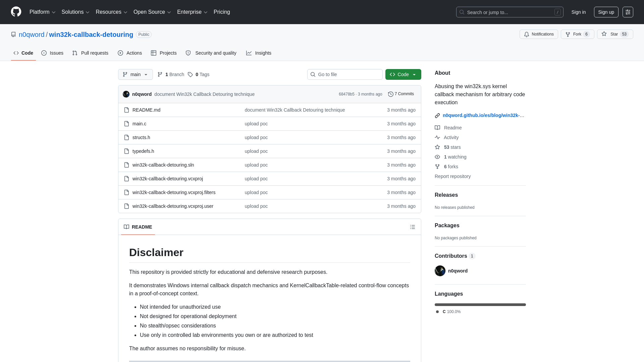
Task: Click the typedefs.h file icon
Action: pos(126,151)
